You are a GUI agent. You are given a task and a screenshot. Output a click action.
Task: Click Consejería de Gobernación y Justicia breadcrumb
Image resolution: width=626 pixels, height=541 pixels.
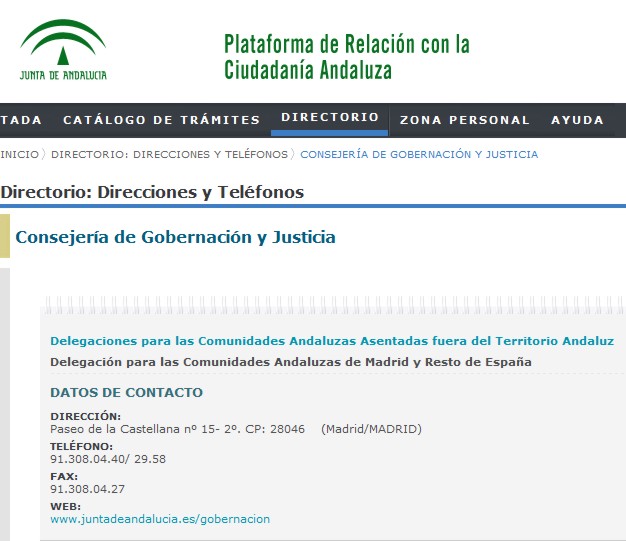coord(419,154)
